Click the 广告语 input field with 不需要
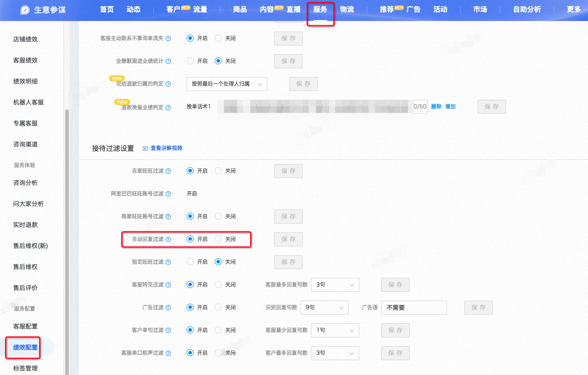This screenshot has width=588, height=375. 414,308
